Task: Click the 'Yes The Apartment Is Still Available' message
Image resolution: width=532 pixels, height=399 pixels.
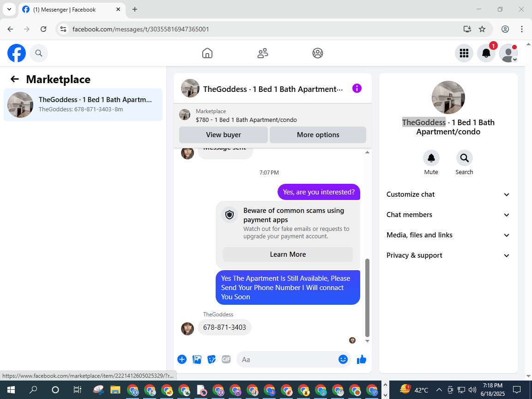Action: click(288, 287)
